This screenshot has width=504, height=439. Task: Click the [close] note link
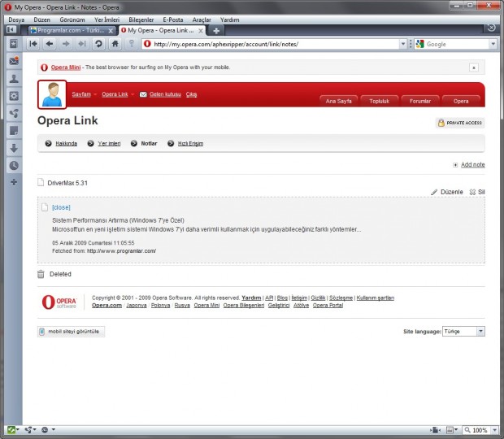point(61,207)
